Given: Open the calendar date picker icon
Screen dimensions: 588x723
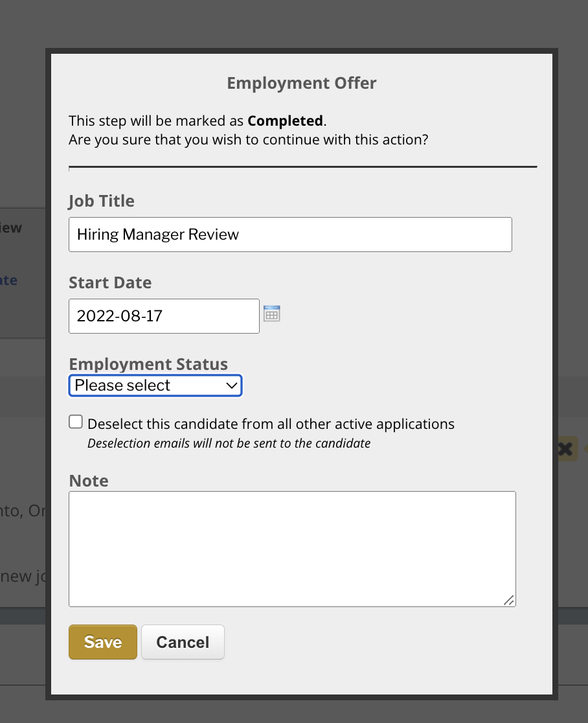Looking at the screenshot, I should 272,314.
